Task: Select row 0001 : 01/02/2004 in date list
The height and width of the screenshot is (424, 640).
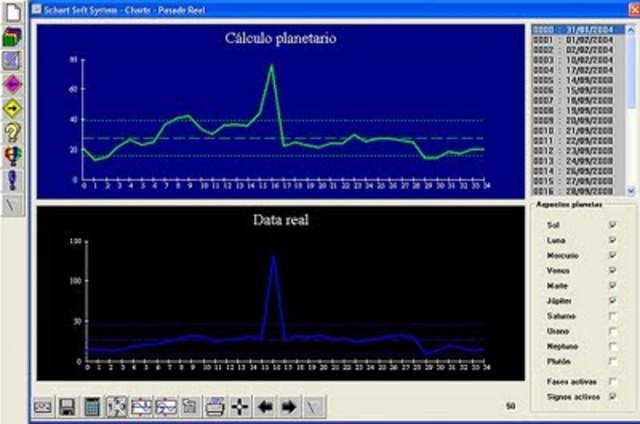Action: [578, 40]
